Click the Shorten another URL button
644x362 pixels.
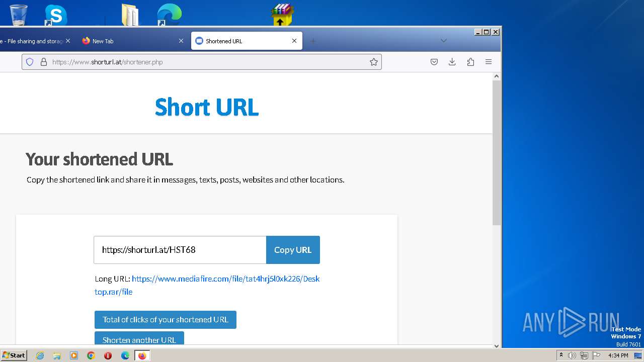coord(139,339)
